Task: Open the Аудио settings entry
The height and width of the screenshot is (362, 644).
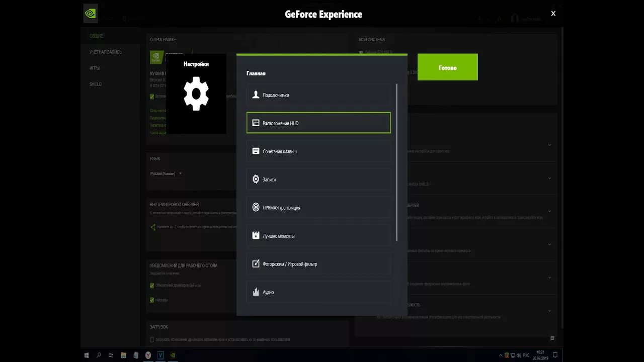Action: (x=318, y=292)
